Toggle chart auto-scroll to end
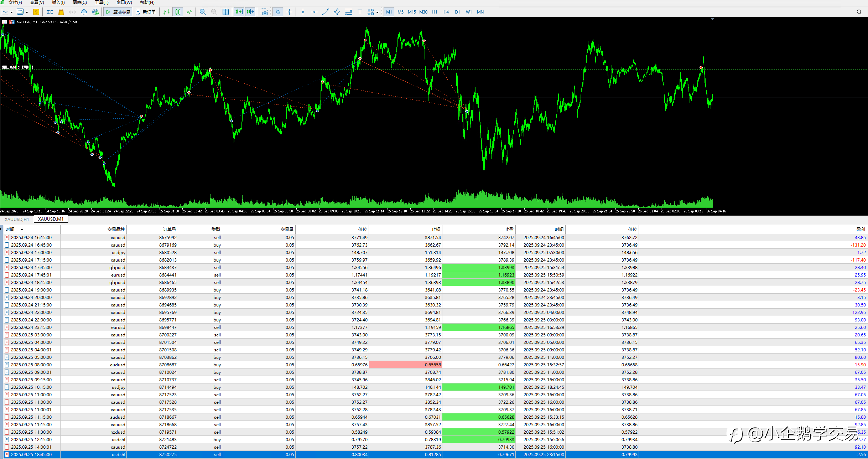 click(x=239, y=12)
